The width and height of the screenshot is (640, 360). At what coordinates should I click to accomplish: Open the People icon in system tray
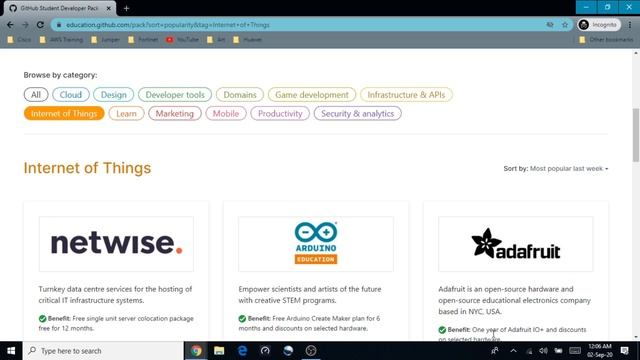click(495, 351)
